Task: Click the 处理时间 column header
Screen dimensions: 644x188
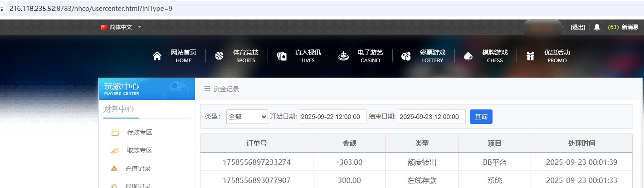Action: [581, 143]
